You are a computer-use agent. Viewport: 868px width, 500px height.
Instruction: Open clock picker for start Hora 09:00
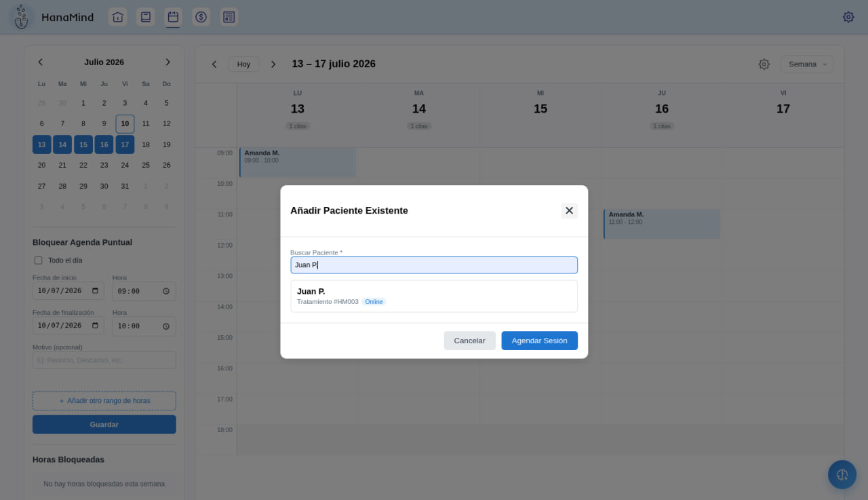166,291
